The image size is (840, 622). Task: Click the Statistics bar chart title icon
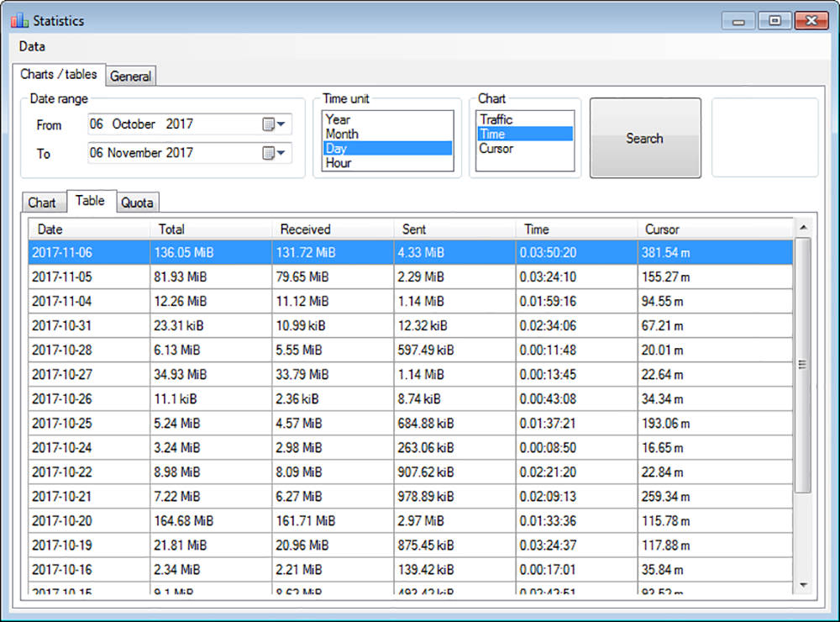[x=19, y=20]
